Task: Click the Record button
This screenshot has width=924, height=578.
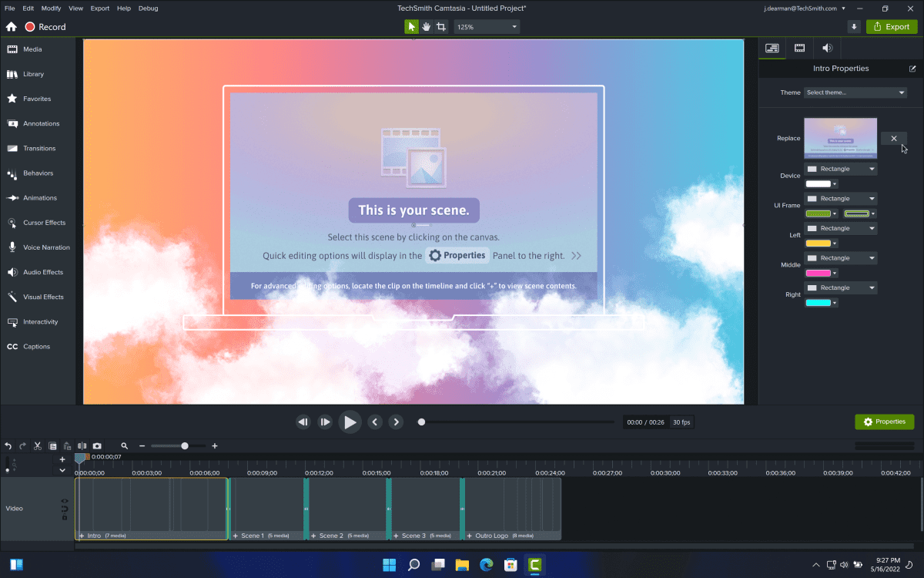Action: coord(45,27)
